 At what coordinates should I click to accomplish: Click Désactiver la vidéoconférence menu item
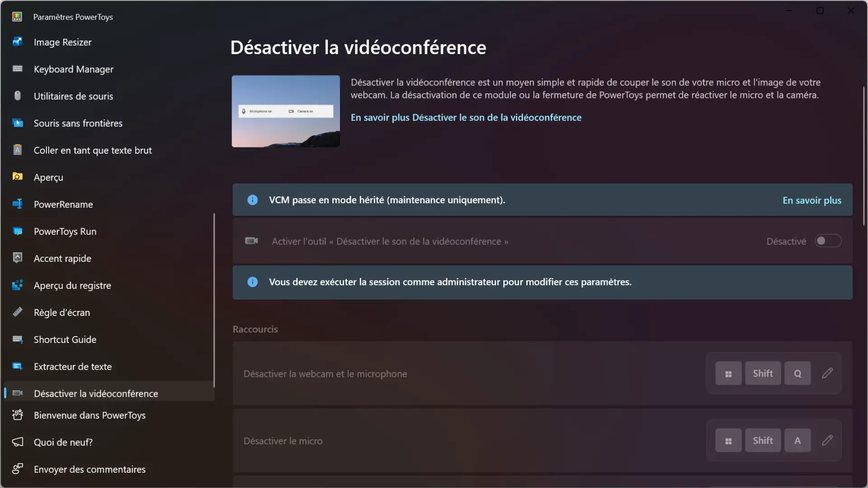click(96, 393)
